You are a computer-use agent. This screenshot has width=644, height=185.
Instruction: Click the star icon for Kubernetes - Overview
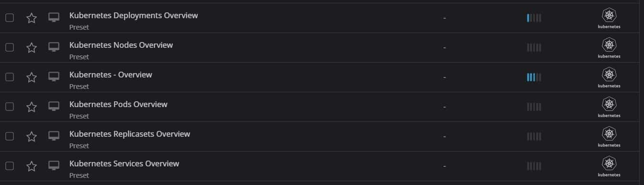[x=32, y=77]
